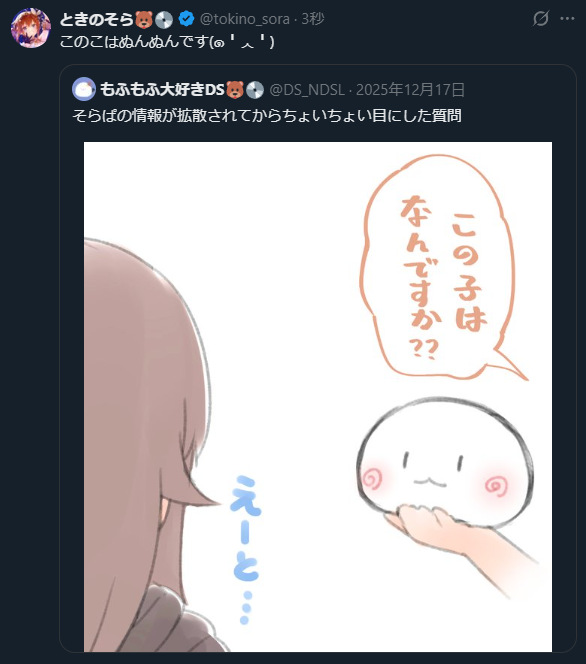Click the disc emoji in the quoted author name

pos(254,90)
